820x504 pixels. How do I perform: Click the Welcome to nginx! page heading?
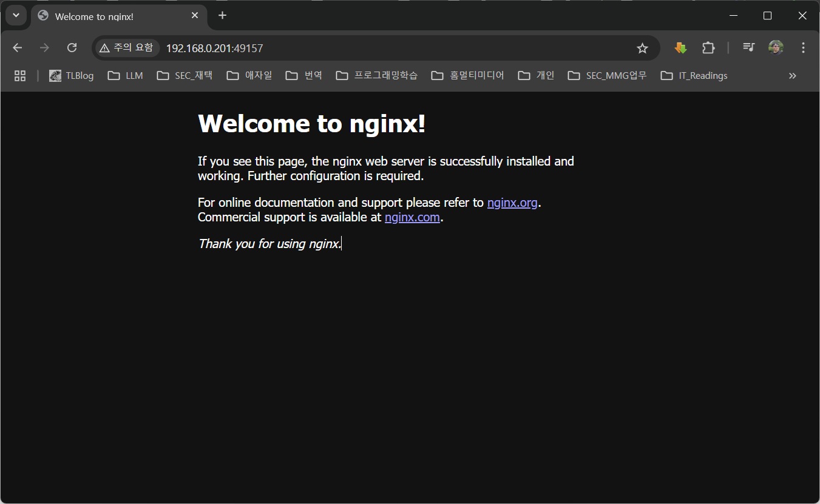pos(312,124)
